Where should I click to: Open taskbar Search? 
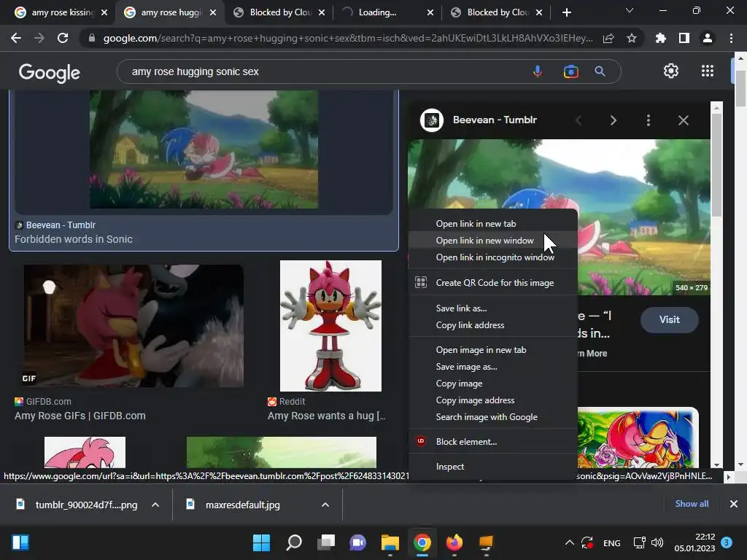tap(293, 542)
